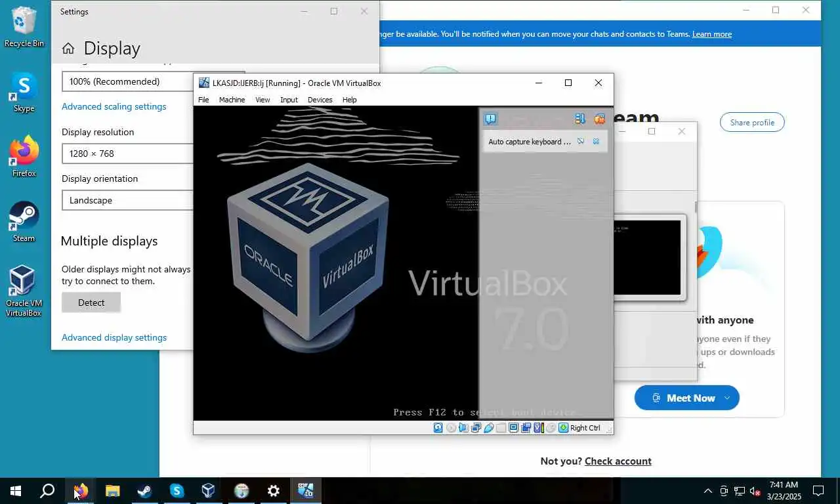The width and height of the screenshot is (840, 504).
Task: Open File Explorer from the taskbar
Action: 112,490
